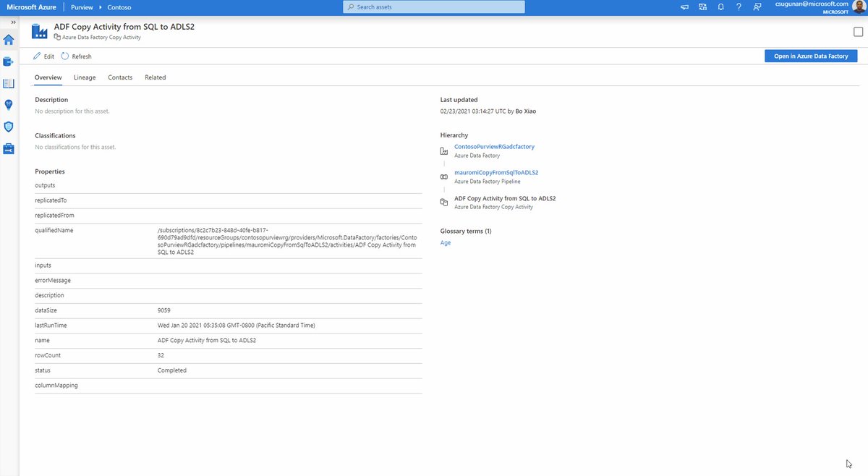Image resolution: width=868 pixels, height=476 pixels.
Task: Click the factory icon beside ContosoPurviewRGadcfactory
Action: click(x=444, y=150)
